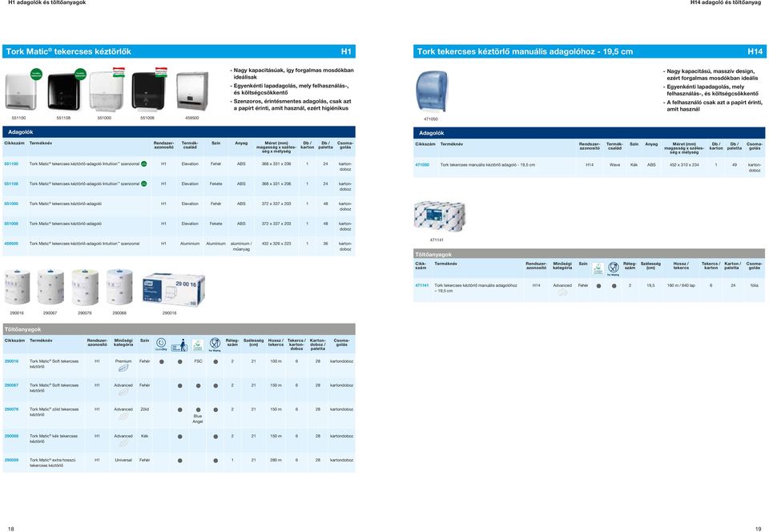Open the black 551008 dispenser photo
The width and height of the screenshot is (769, 532).
tap(149, 91)
